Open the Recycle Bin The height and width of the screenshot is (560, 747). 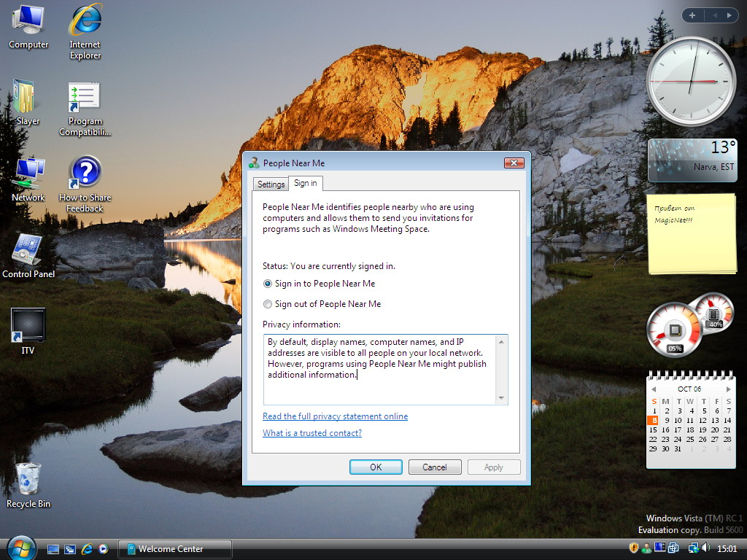click(x=28, y=480)
